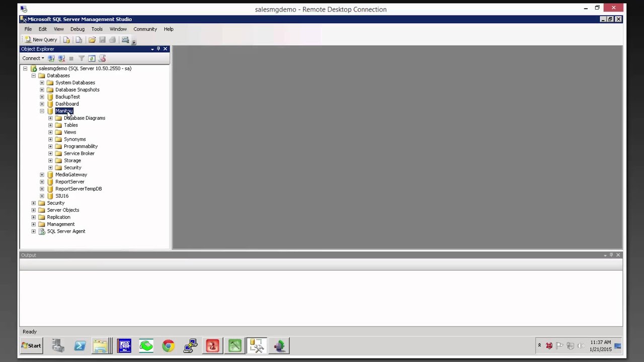Switch to SQL Server Management Studio taskbar icon
This screenshot has width=644, height=362.
(x=257, y=345)
